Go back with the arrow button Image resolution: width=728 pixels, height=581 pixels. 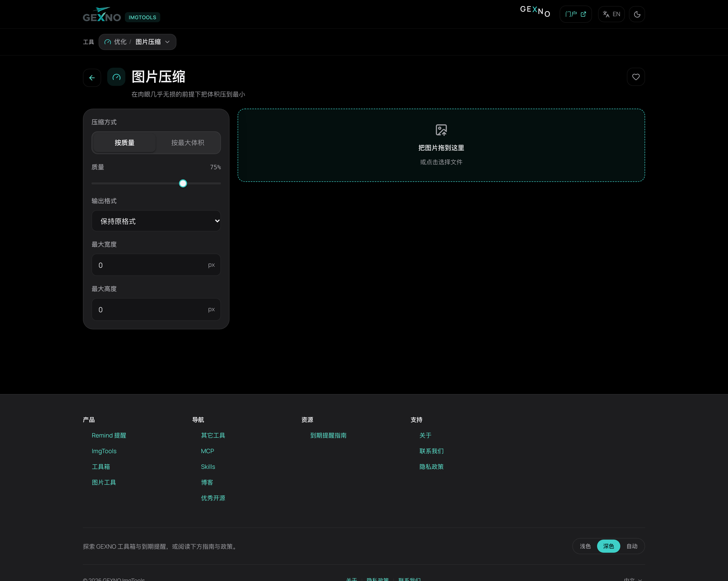pyautogui.click(x=92, y=78)
